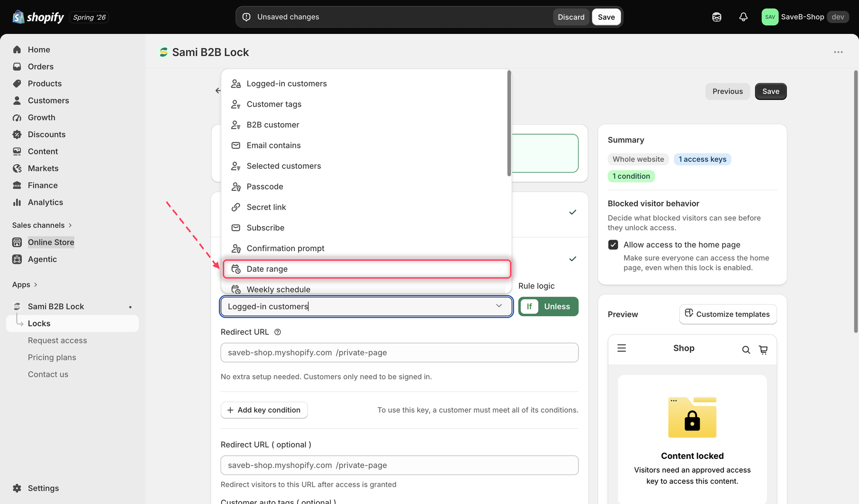Choose Passcode from the condition list
This screenshot has height=504, width=859.
[x=366, y=186]
